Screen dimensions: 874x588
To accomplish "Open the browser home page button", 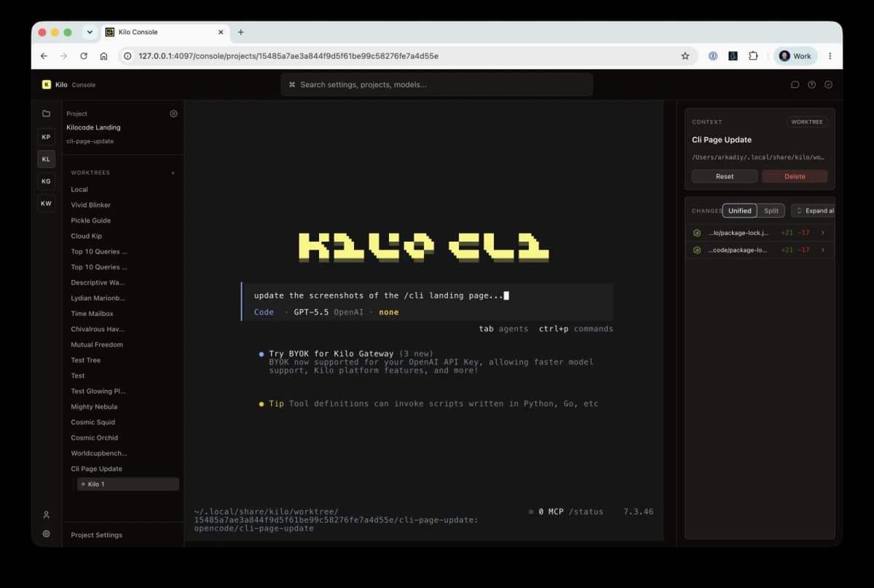I will (x=104, y=56).
